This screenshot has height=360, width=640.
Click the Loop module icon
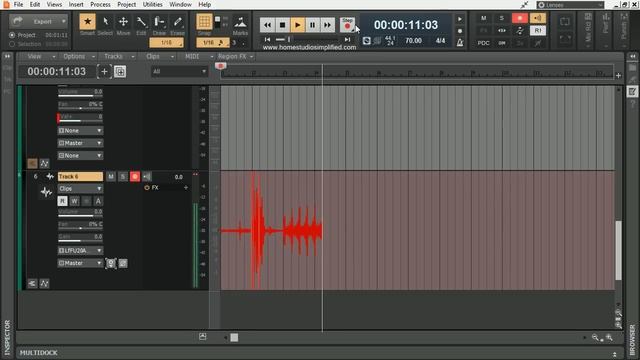point(564,22)
